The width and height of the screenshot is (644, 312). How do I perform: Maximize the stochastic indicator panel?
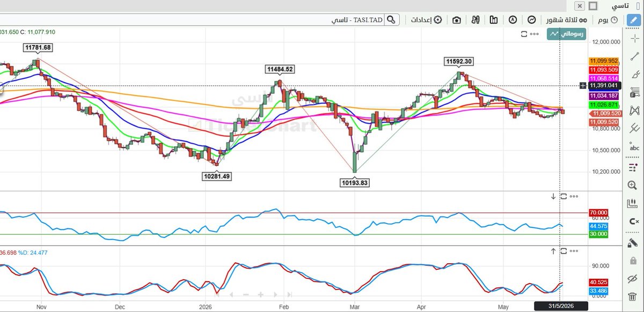pyautogui.click(x=563, y=251)
